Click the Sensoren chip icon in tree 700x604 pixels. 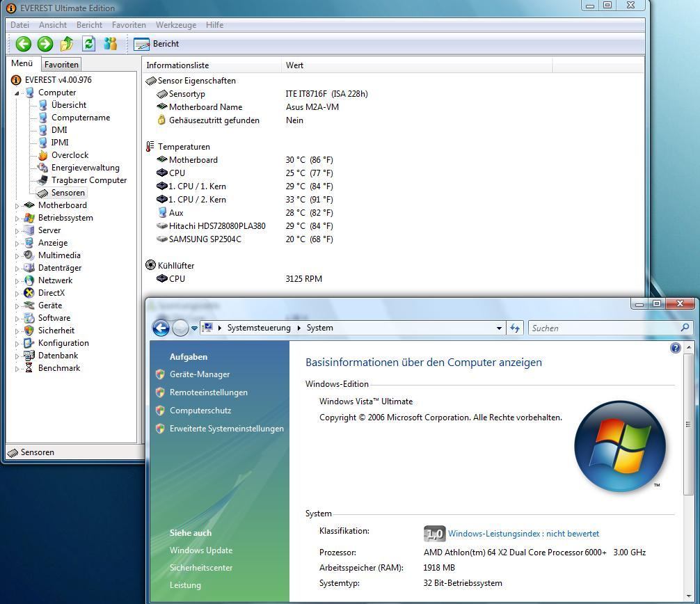point(43,193)
